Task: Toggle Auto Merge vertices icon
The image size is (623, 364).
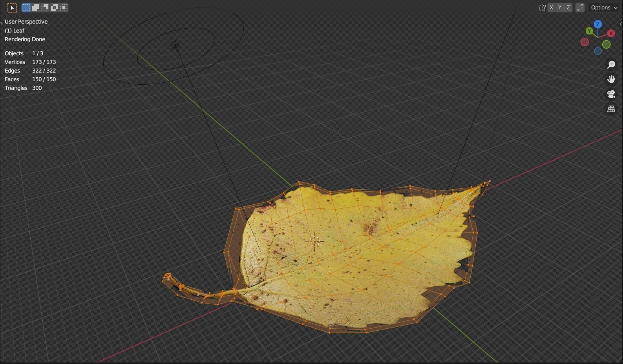Action: 580,7
